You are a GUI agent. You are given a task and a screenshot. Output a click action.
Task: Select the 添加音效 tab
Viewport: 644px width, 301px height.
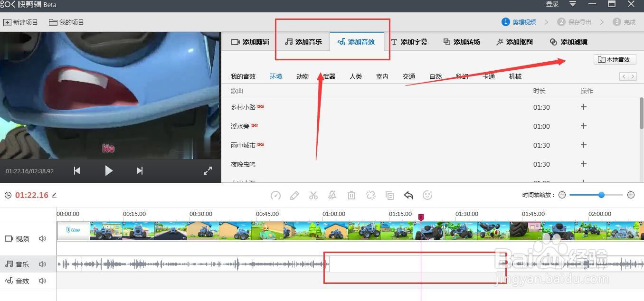356,42
